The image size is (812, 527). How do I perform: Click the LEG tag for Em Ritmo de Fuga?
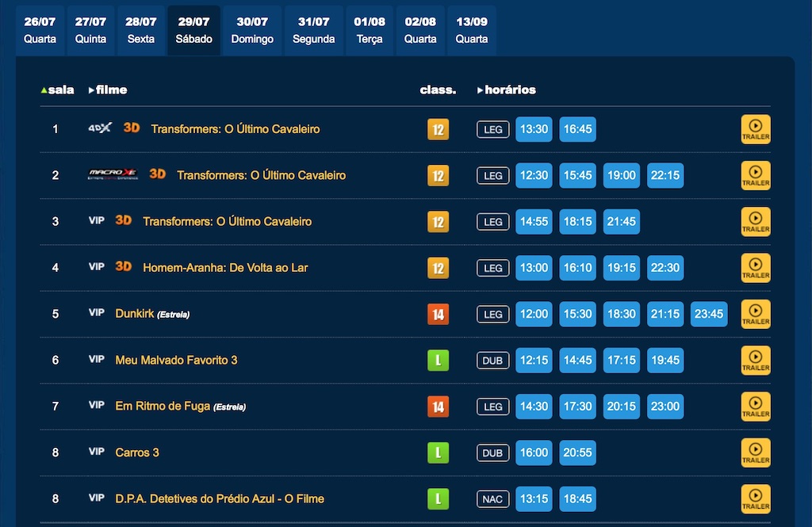493,407
